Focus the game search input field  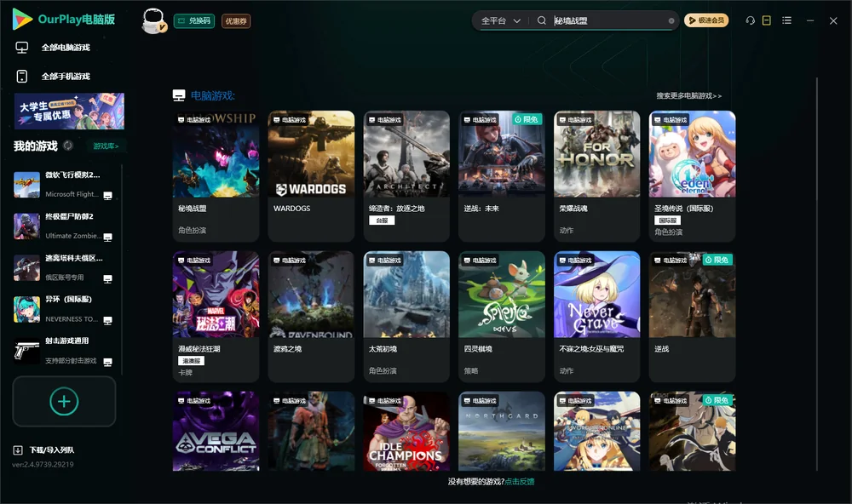tap(610, 20)
